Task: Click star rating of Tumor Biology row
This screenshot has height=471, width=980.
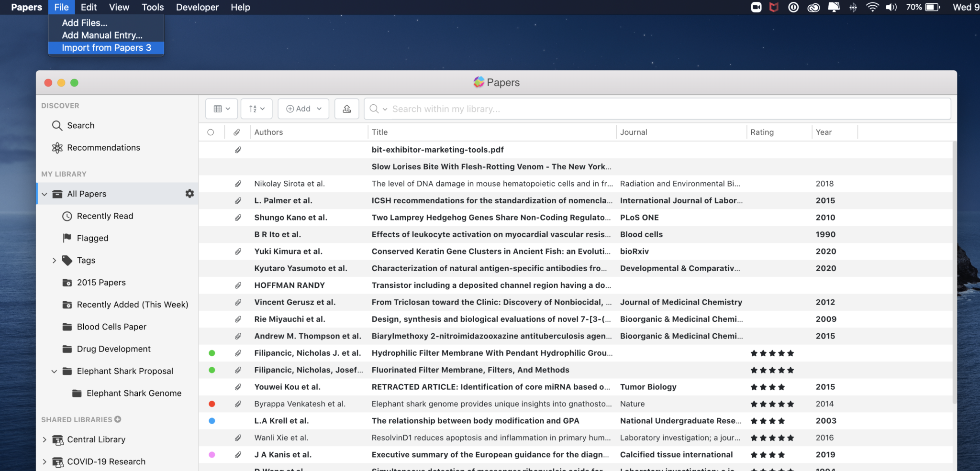Action: [768, 387]
